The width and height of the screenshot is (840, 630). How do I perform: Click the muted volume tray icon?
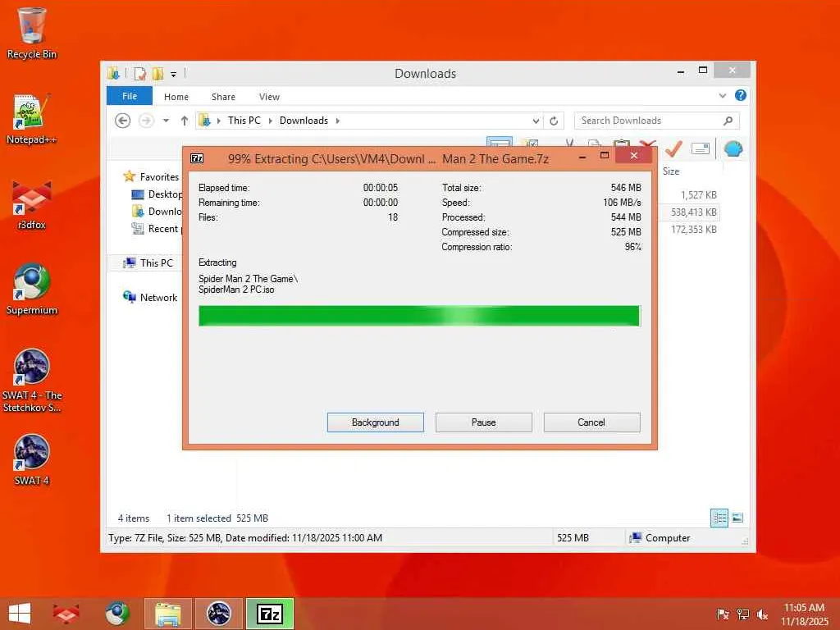[762, 614]
